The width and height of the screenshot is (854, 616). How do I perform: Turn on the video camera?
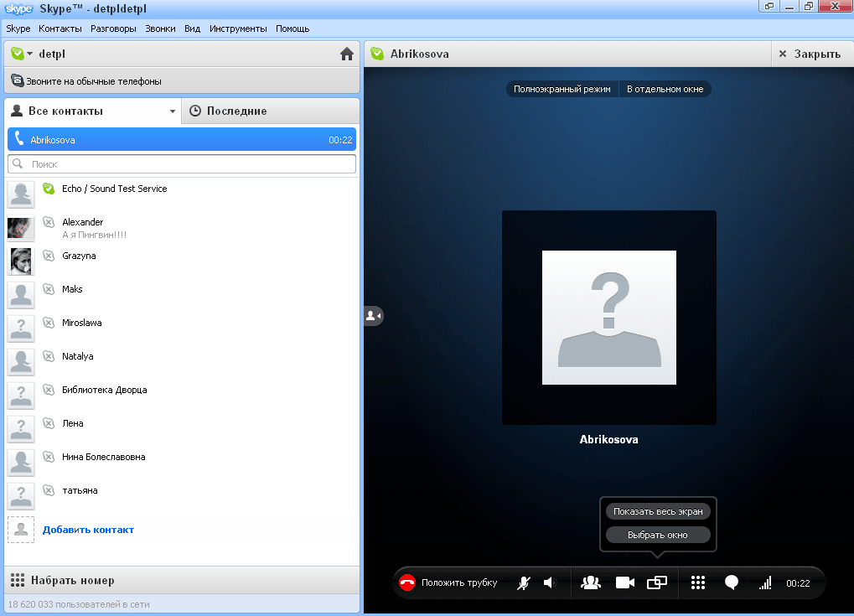(x=625, y=583)
